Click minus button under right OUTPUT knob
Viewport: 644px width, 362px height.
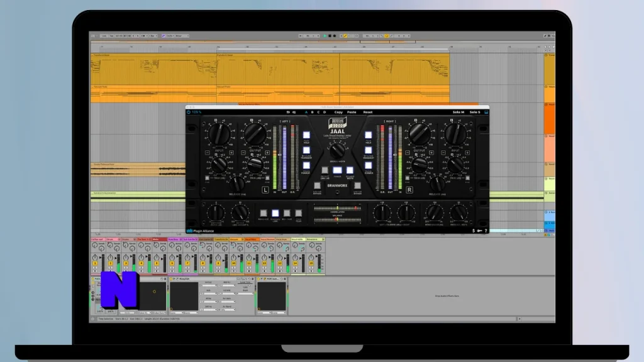408,153
